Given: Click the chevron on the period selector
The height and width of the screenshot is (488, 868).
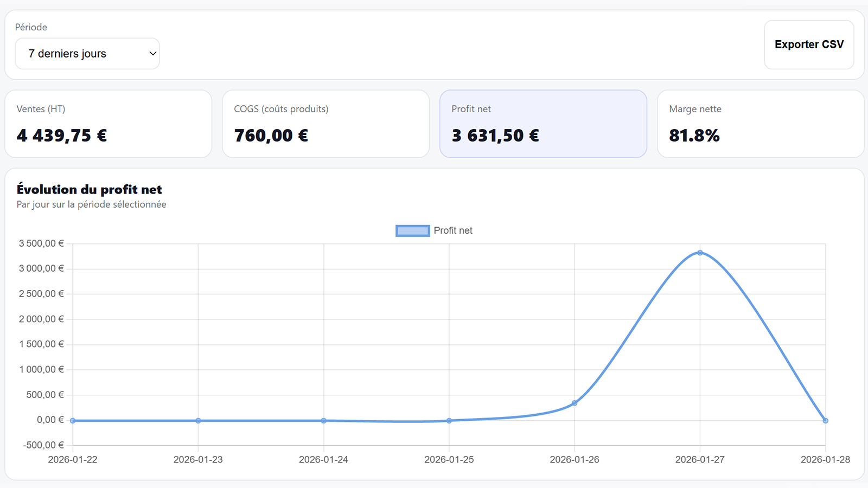Looking at the screenshot, I should click(x=151, y=53).
